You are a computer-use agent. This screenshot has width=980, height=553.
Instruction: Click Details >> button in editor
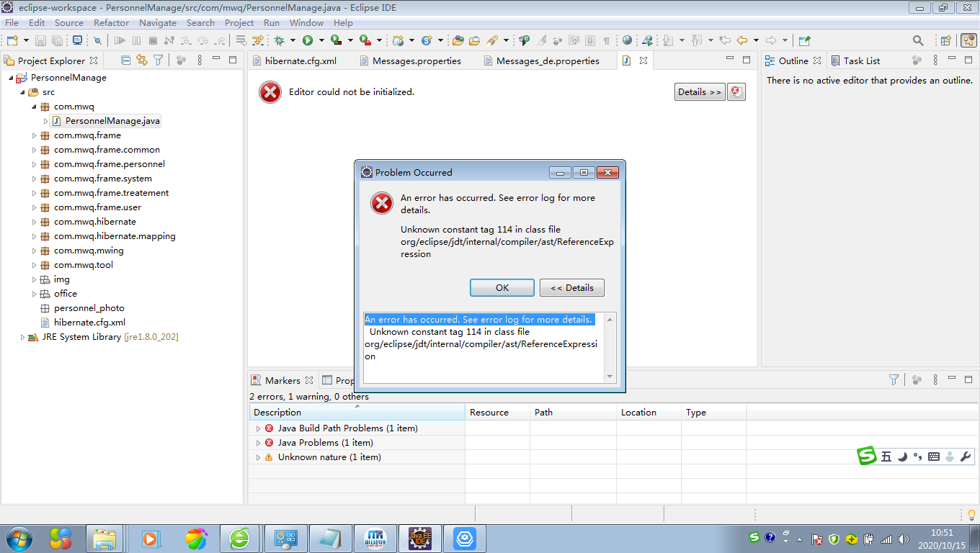(700, 91)
